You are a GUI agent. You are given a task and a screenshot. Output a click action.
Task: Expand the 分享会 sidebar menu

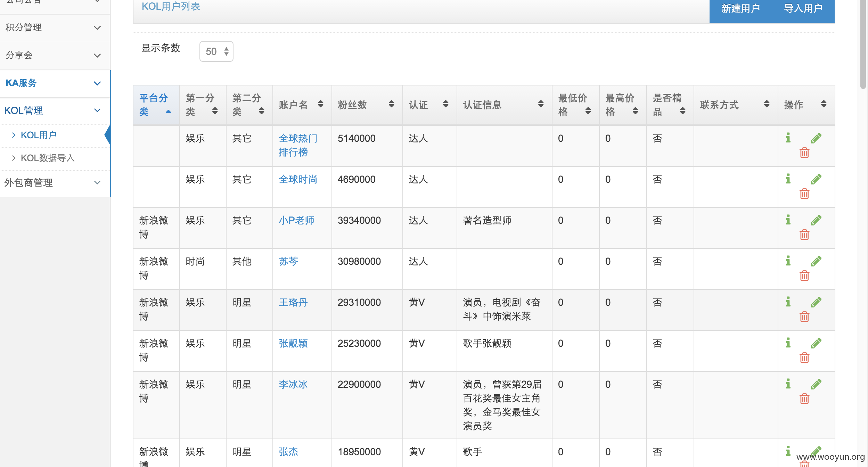(55, 55)
